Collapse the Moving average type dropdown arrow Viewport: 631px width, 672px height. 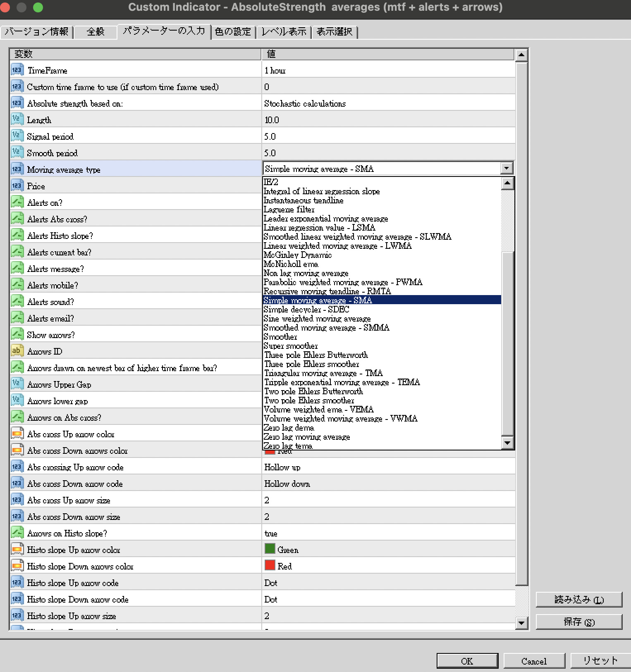[507, 168]
